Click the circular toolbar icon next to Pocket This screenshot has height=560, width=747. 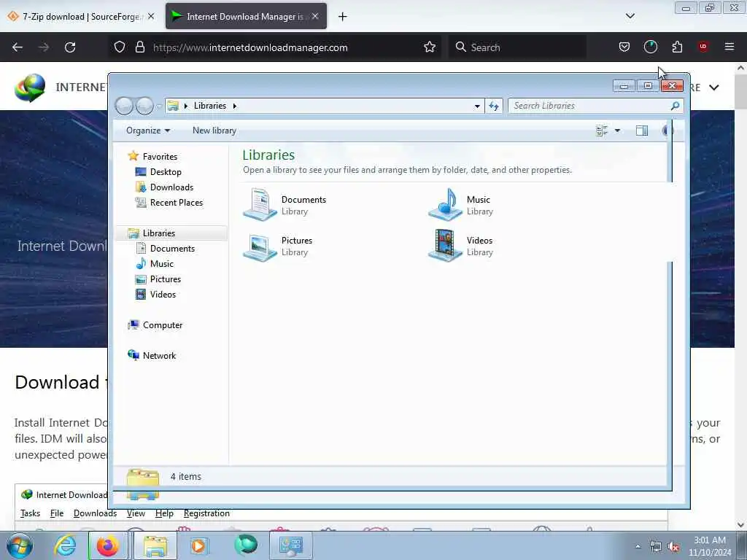(x=650, y=47)
